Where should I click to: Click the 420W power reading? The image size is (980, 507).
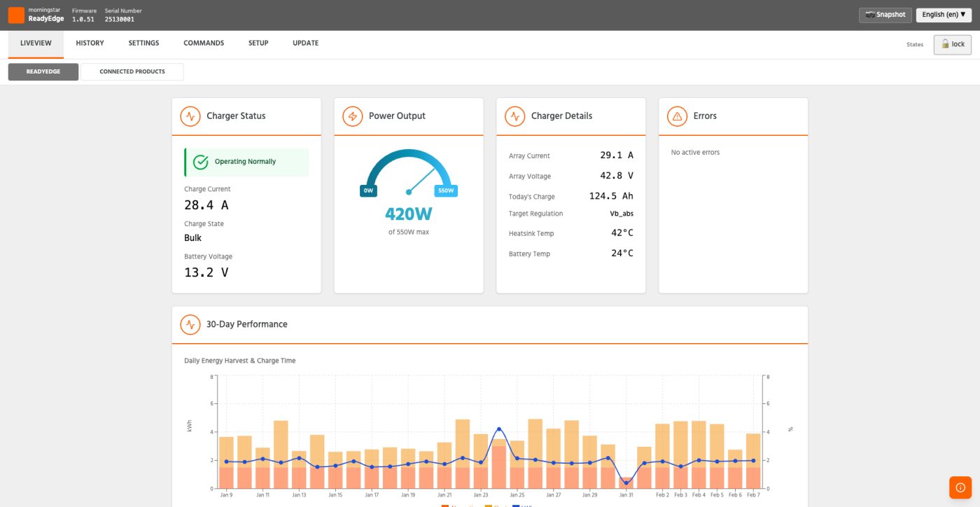pos(409,214)
